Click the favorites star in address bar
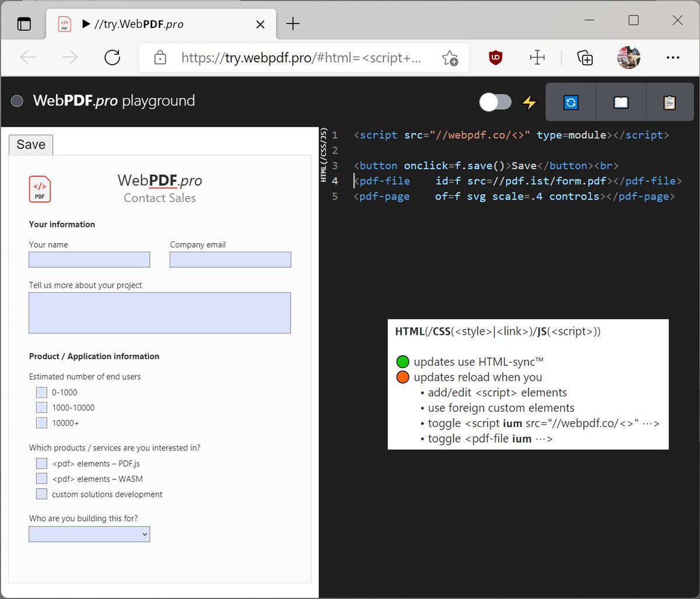 450,58
